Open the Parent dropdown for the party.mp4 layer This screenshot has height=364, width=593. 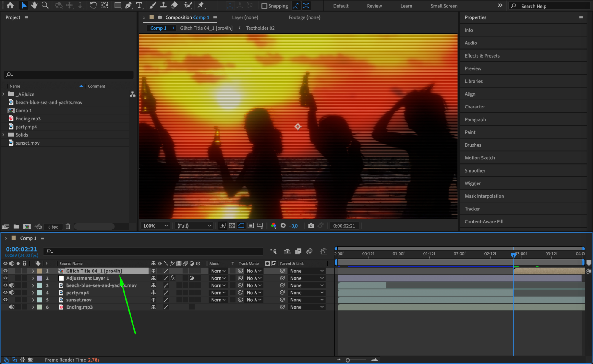click(306, 293)
